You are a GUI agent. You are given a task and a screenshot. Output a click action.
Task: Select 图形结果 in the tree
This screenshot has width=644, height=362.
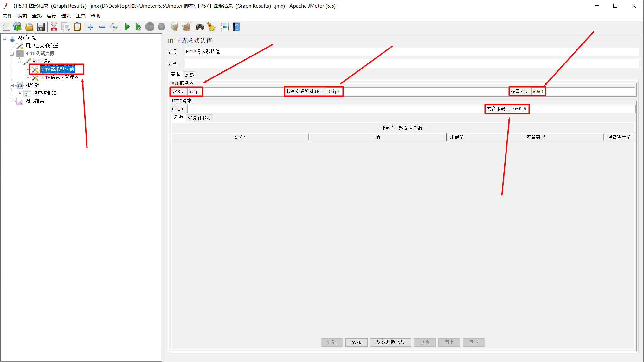click(35, 101)
